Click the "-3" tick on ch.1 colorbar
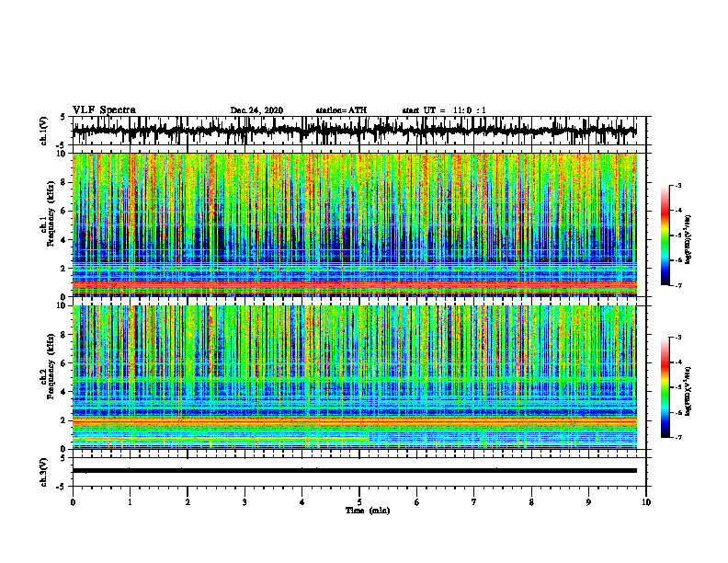The width and height of the screenshot is (728, 563). tap(678, 185)
